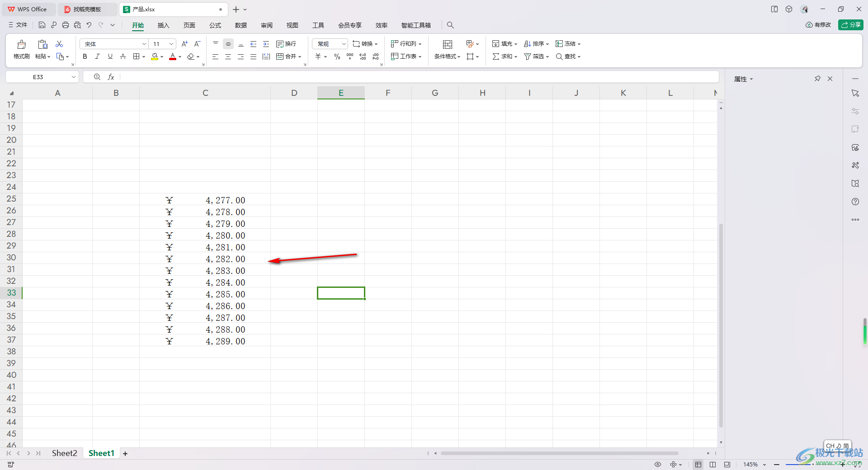Click the Undo arrow icon
Viewport: 868px width, 470px height.
89,25
